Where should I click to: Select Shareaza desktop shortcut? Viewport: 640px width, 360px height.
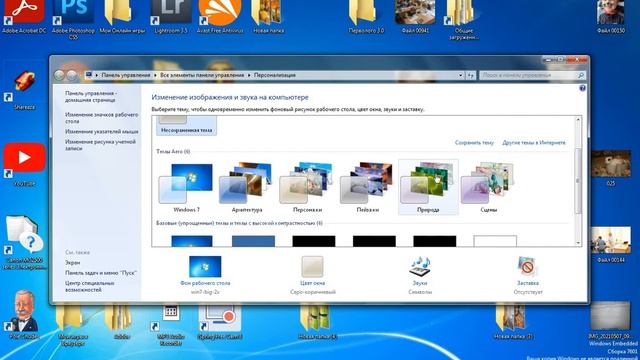click(24, 90)
